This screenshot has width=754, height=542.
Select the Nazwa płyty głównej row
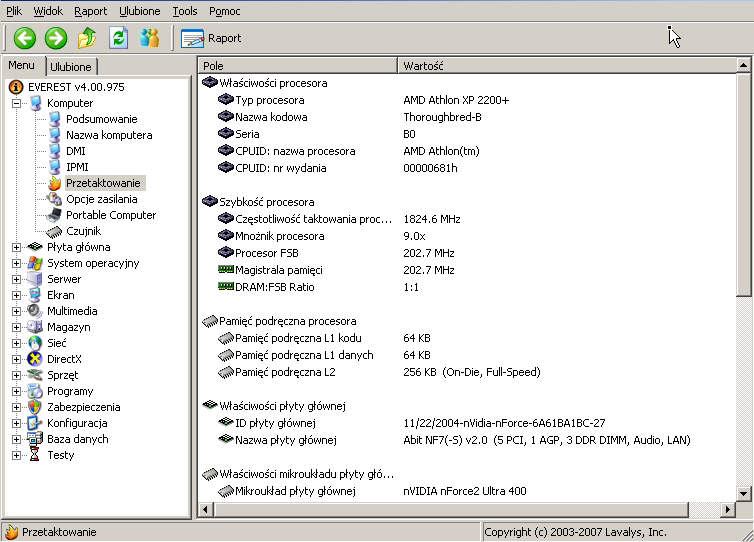466,440
